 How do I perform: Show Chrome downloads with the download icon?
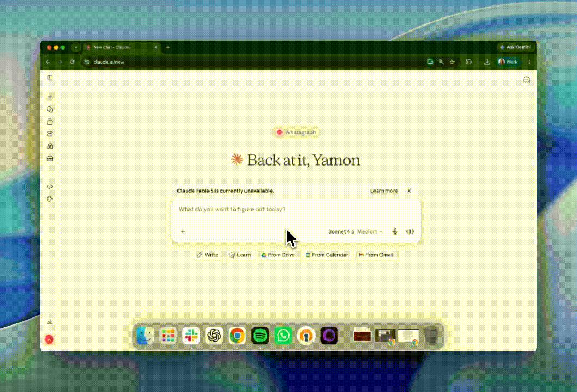(x=487, y=62)
